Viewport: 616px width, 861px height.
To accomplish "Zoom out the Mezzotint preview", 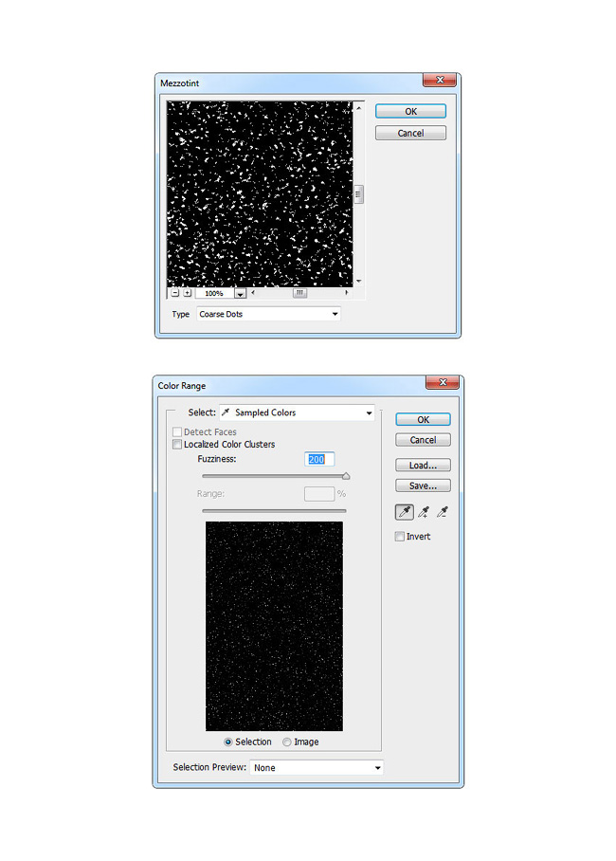I will 175,293.
